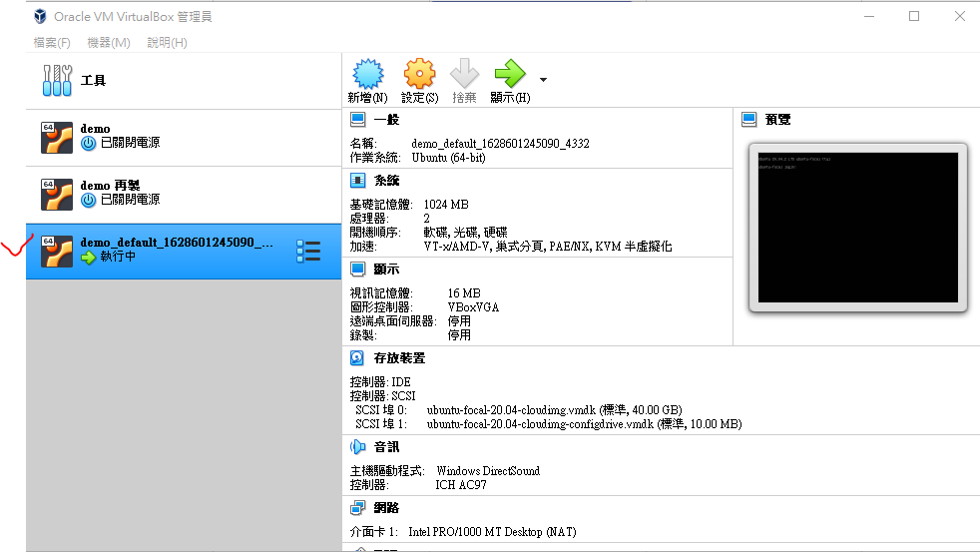The width and height of the screenshot is (980, 552).
Task: Click the Preview (預覽) panel icon
Action: point(748,120)
